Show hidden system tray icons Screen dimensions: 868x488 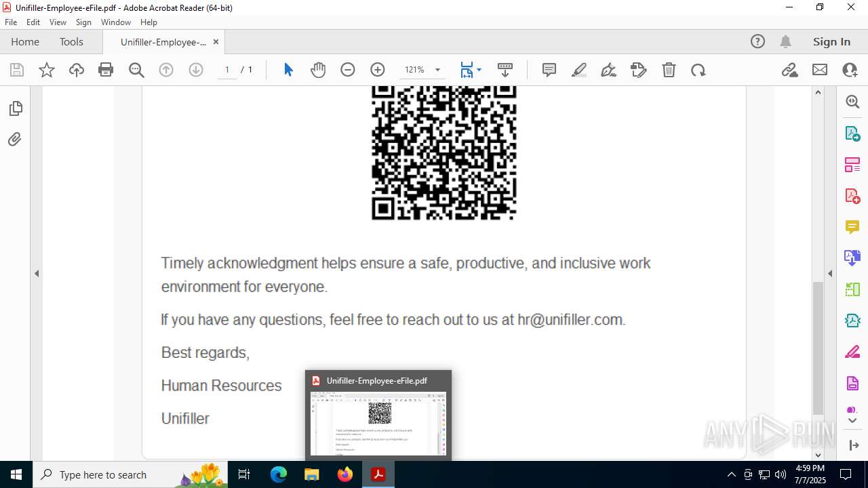(731, 474)
